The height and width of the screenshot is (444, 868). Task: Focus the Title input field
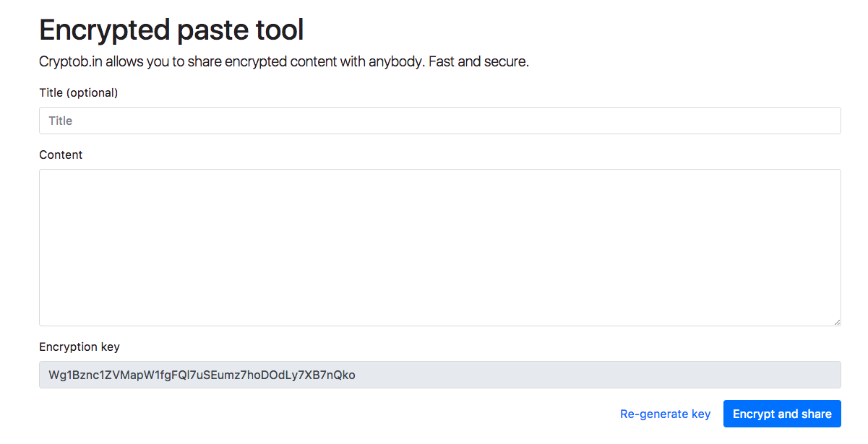[439, 121]
